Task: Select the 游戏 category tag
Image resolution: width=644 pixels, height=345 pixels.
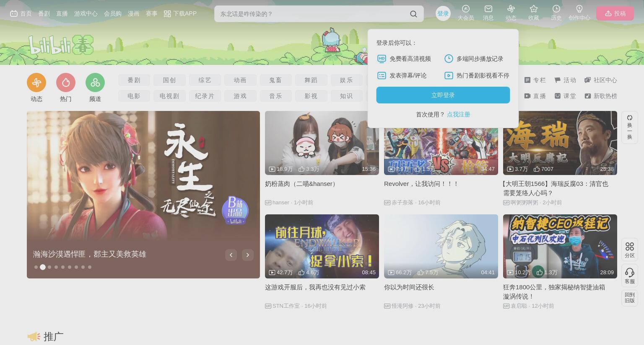Action: (x=240, y=96)
